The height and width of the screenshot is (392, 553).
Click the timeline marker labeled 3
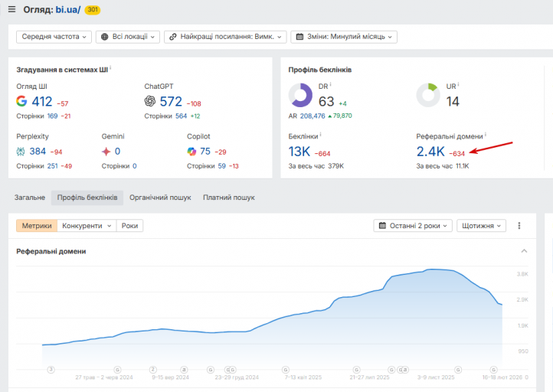pos(51,370)
